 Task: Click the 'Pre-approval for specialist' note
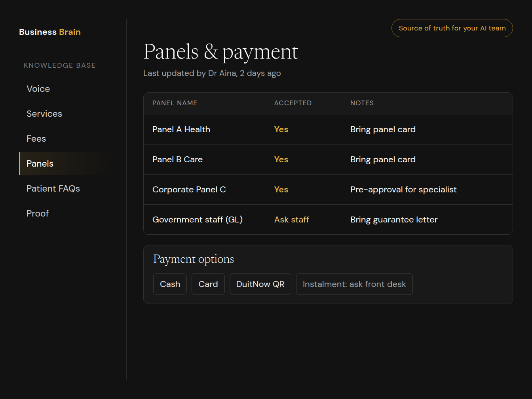pos(403,190)
